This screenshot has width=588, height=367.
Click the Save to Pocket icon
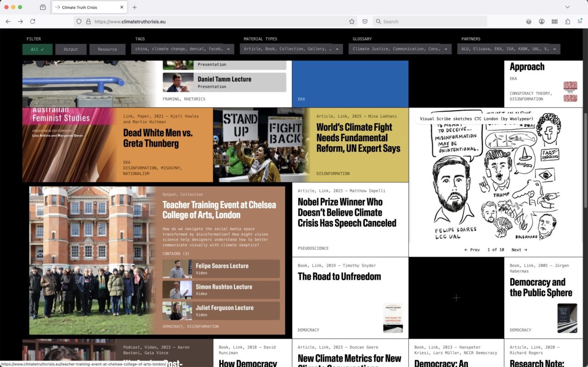365,22
